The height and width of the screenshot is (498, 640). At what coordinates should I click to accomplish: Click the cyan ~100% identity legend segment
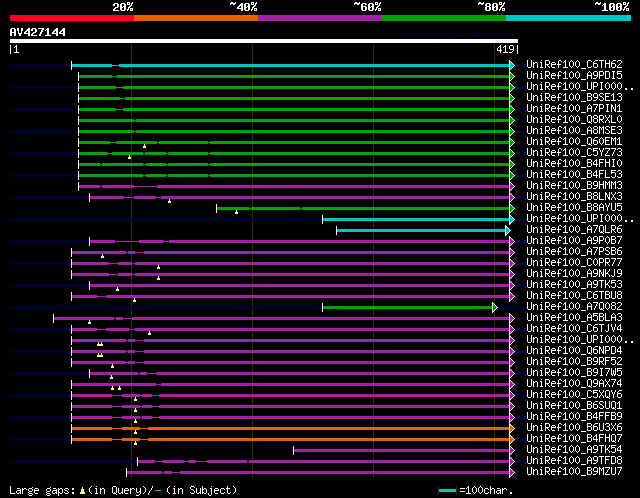[569, 18]
